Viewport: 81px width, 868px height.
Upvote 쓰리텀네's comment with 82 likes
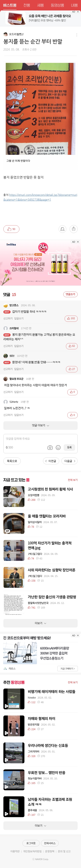[x=72, y=346]
